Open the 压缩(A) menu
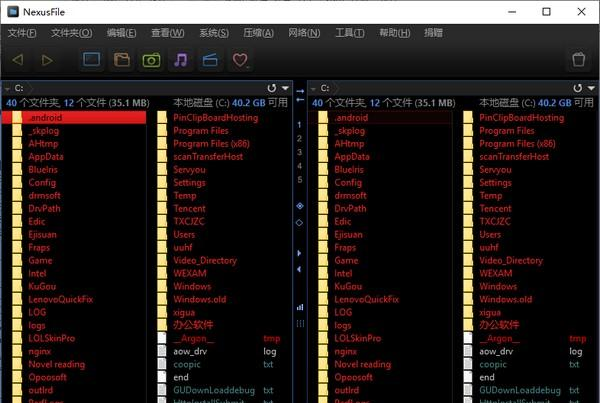This screenshot has height=403, width=600. click(258, 33)
